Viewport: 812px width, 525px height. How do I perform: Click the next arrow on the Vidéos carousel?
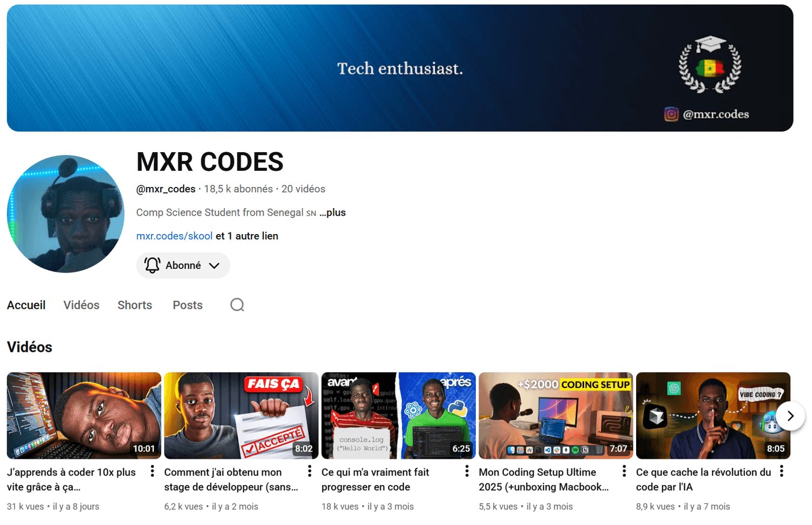click(790, 416)
